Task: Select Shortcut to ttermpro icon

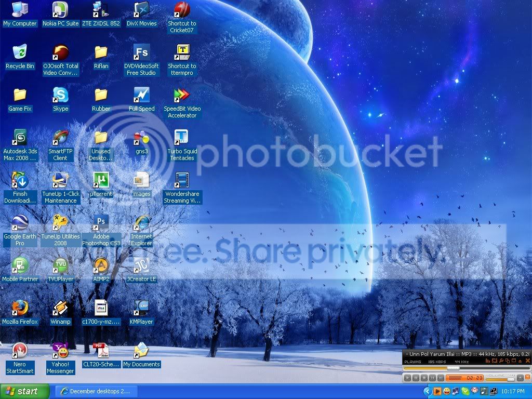Action: [x=182, y=60]
